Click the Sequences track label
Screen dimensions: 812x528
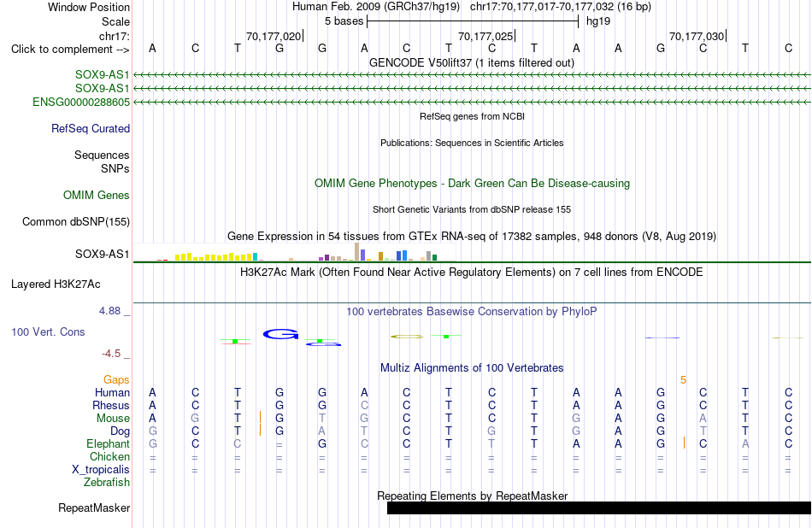click(x=102, y=155)
